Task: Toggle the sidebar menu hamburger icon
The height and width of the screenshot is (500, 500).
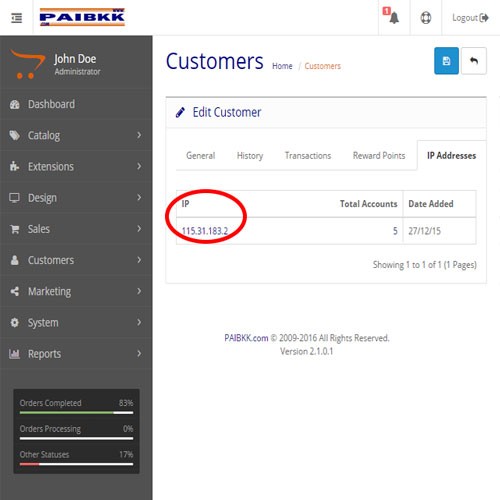Action: (x=16, y=18)
